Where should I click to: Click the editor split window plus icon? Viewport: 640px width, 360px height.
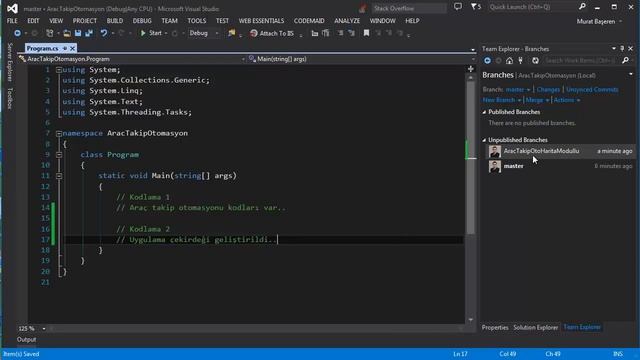[471, 69]
